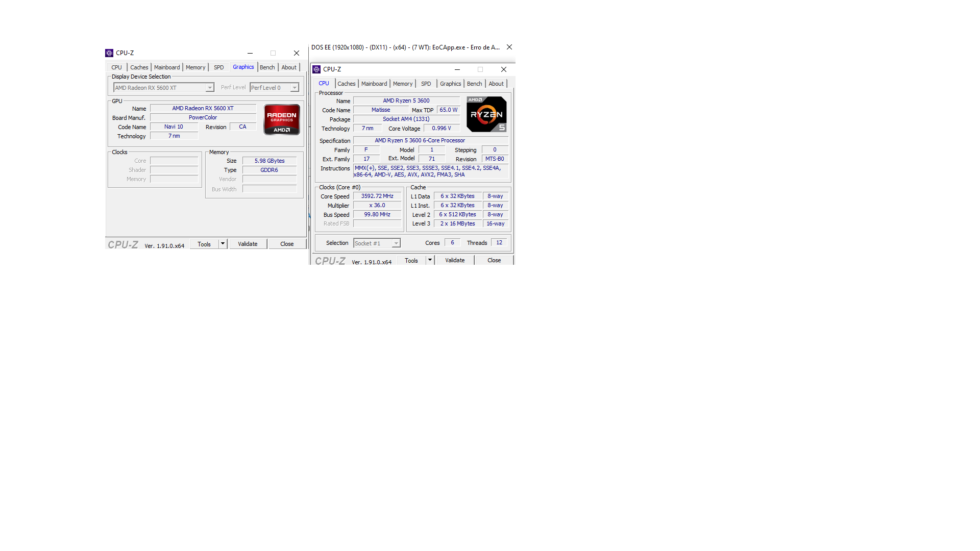980x551 pixels.
Task: Click the x 36.0 multiplier value
Action: pyautogui.click(x=378, y=205)
